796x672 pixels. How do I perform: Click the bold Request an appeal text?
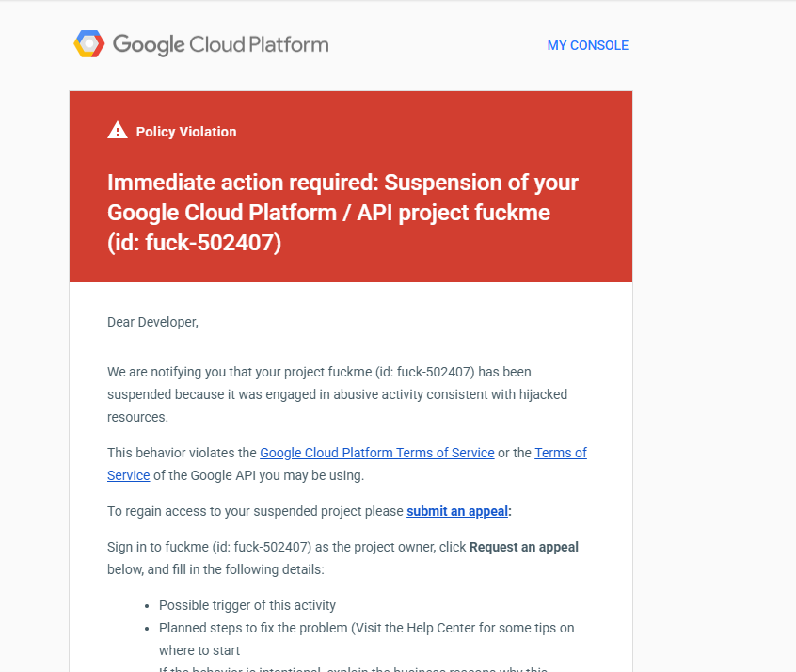click(523, 547)
